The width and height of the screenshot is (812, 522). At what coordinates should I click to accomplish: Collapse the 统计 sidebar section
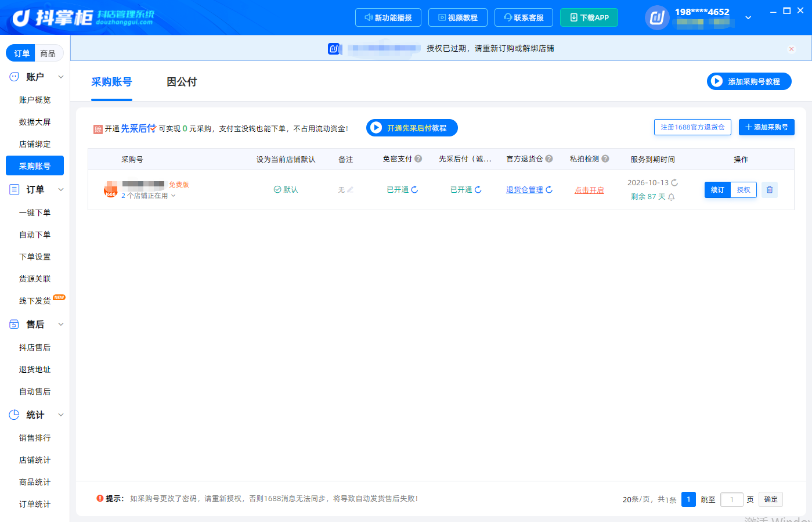61,415
